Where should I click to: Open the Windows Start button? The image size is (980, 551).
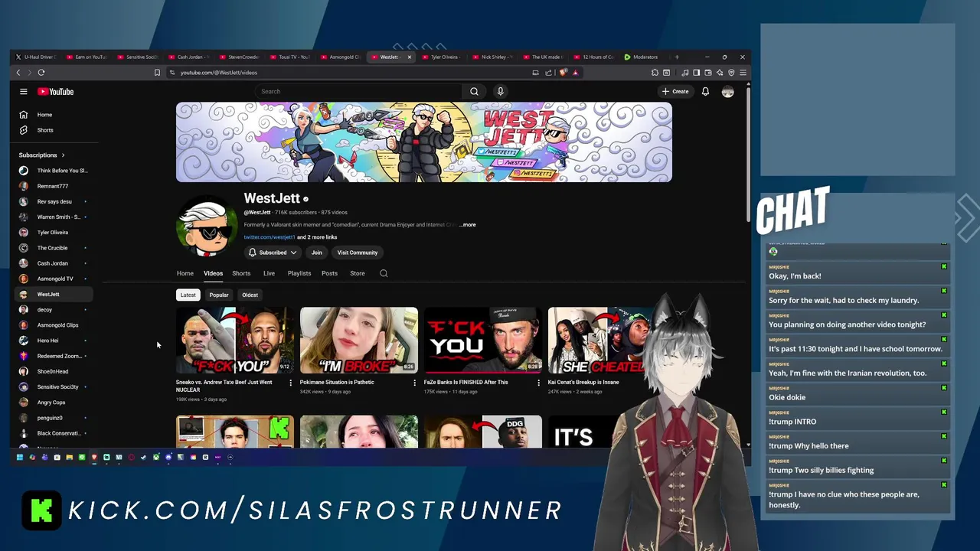[x=20, y=458]
